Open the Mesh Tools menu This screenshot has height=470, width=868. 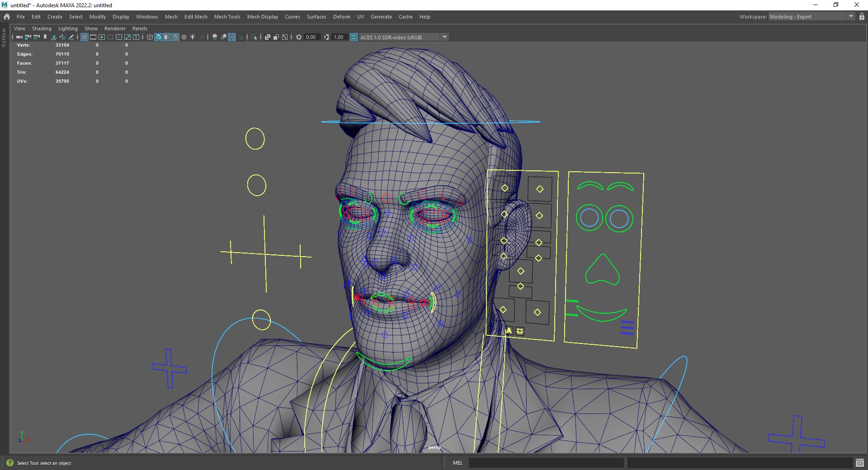pyautogui.click(x=227, y=17)
